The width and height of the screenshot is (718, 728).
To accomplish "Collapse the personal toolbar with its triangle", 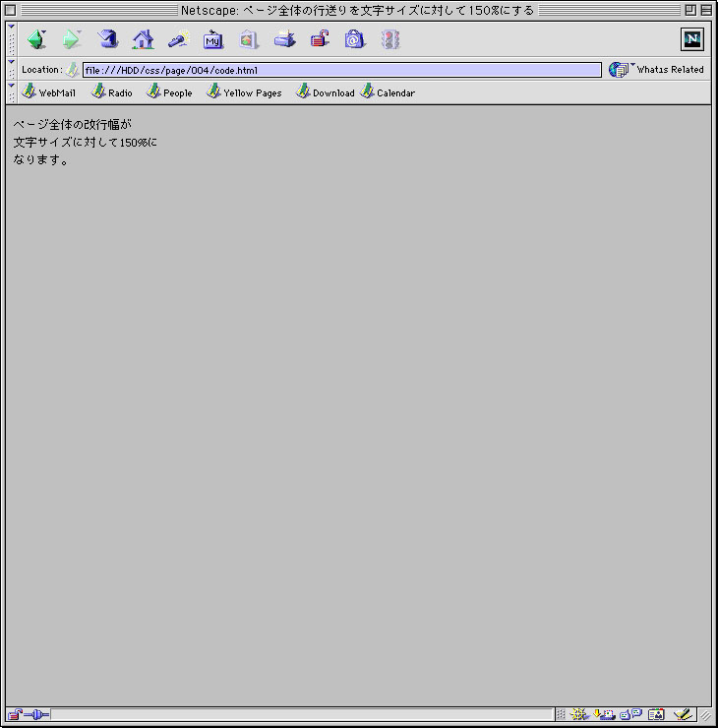I will (11, 86).
